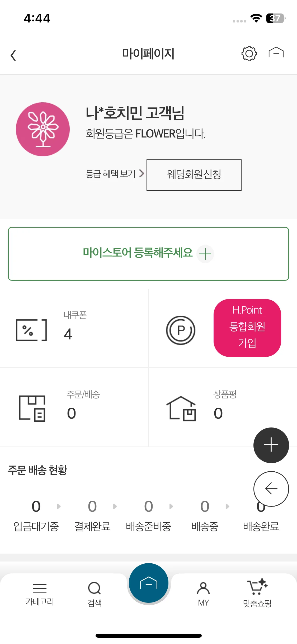297x644 pixels.
Task: View 입금대기중 order count
Action: coord(36,516)
